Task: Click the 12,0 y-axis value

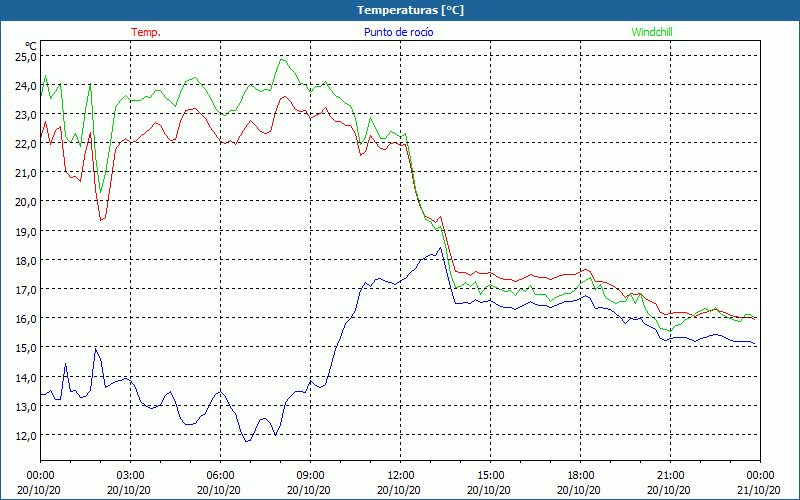Action: point(26,436)
